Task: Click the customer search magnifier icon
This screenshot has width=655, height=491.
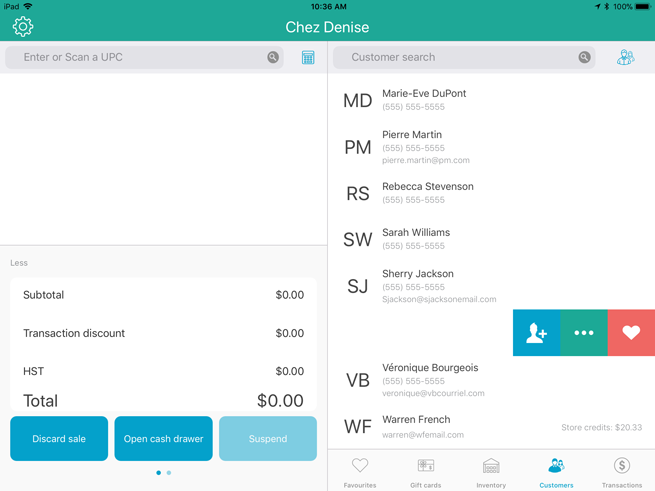Action: point(584,58)
